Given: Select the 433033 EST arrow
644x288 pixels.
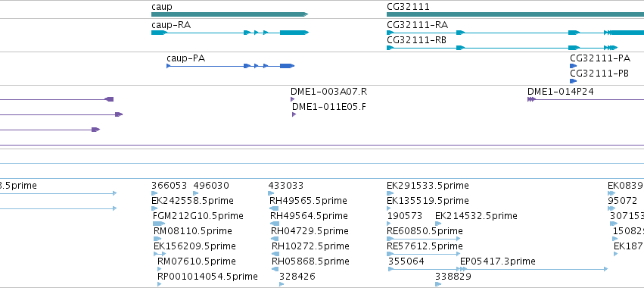Looking at the screenshot, I should 271,193.
